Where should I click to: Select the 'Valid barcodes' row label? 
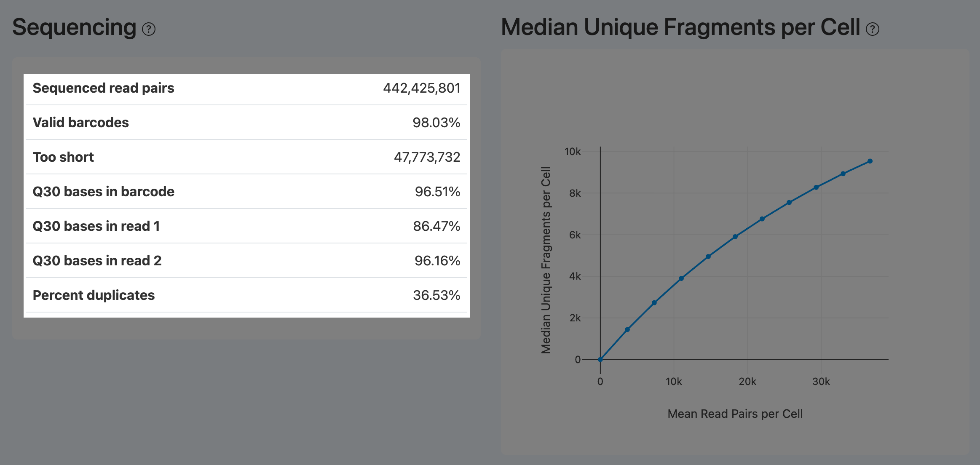(x=80, y=123)
